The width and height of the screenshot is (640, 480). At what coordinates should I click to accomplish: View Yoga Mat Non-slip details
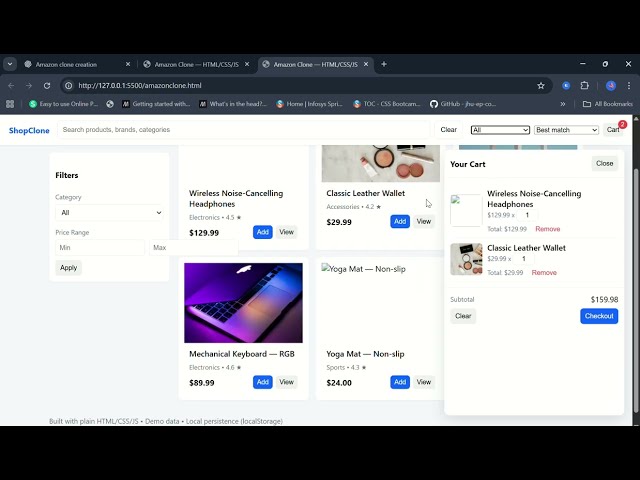pyautogui.click(x=424, y=382)
